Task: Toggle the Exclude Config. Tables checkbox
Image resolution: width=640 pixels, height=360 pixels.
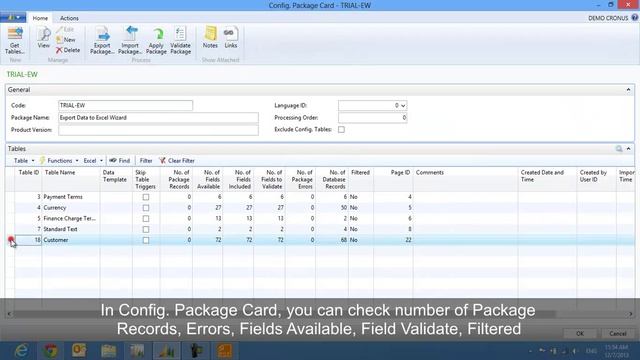Action: click(341, 129)
